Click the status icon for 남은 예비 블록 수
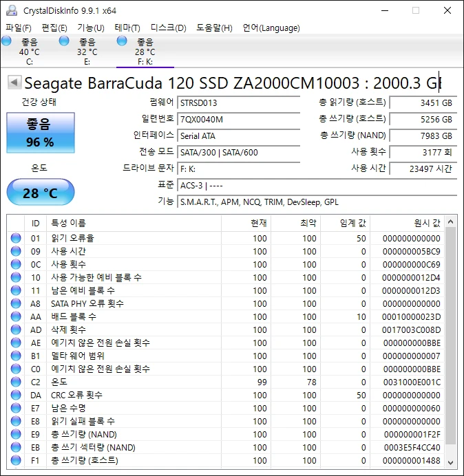The image size is (464, 476). (16, 290)
